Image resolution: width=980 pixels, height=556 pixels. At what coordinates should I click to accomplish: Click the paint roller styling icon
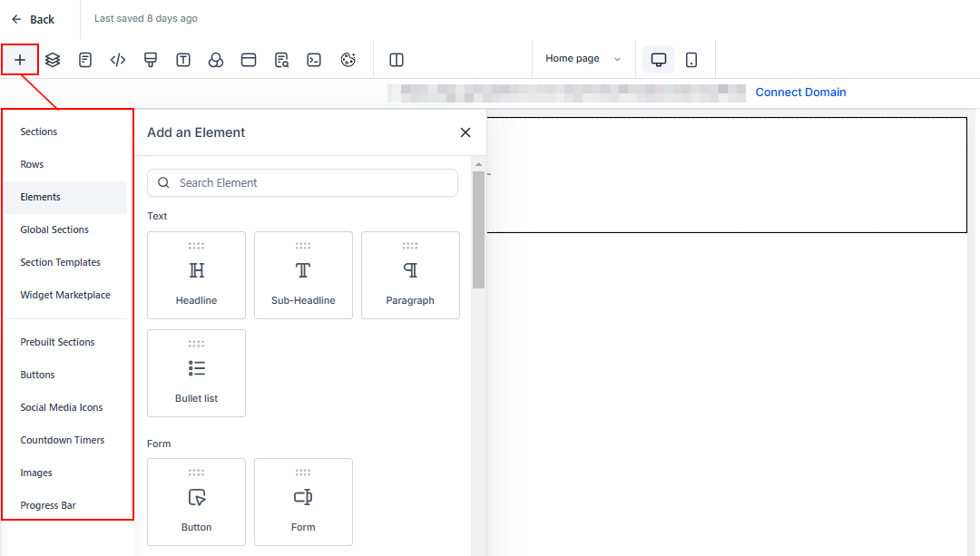(x=151, y=60)
